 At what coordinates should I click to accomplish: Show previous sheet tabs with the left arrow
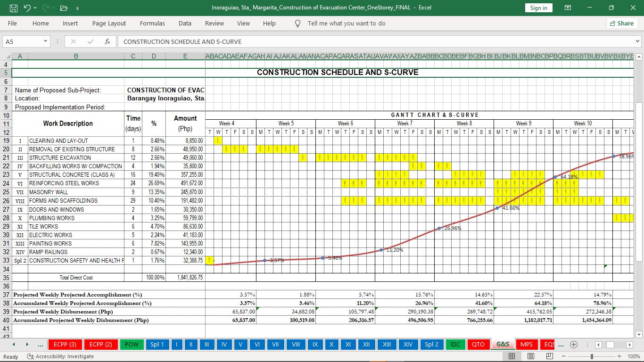pyautogui.click(x=14, y=345)
